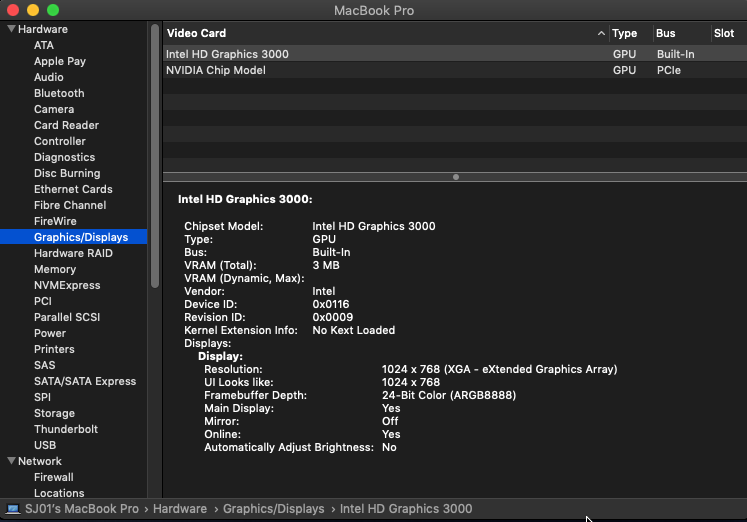Open the Apple Pay hardware entry
This screenshot has width=747, height=522.
(60, 61)
